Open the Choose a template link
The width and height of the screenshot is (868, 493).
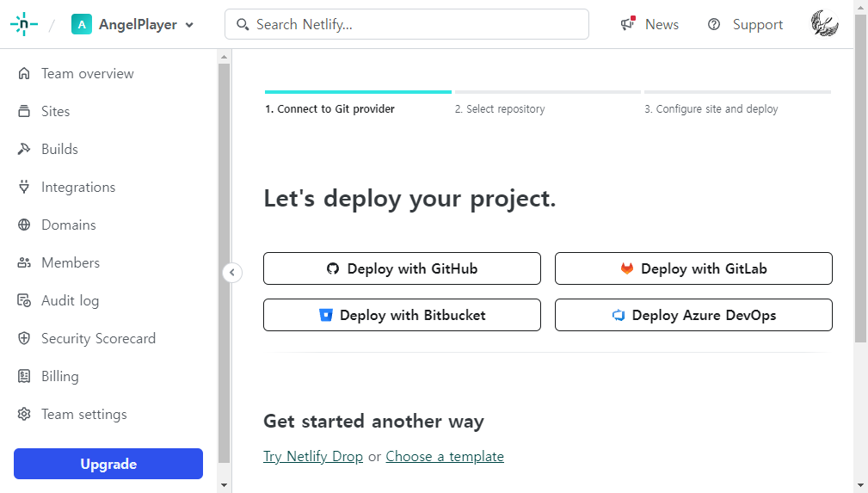click(x=445, y=457)
